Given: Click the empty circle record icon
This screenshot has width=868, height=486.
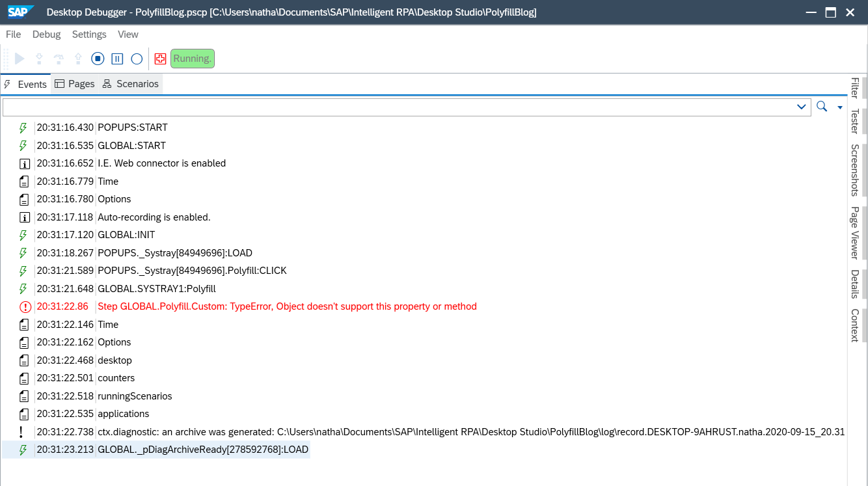Looking at the screenshot, I should pos(137,59).
